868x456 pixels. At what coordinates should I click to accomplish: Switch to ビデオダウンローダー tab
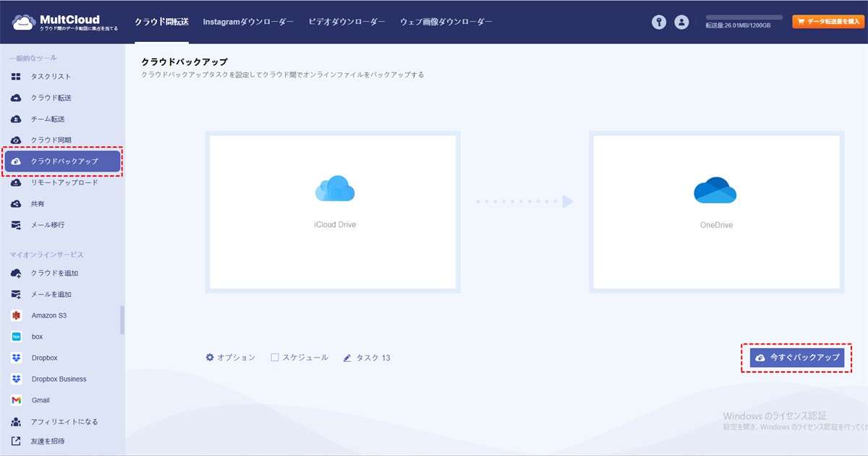tap(346, 22)
